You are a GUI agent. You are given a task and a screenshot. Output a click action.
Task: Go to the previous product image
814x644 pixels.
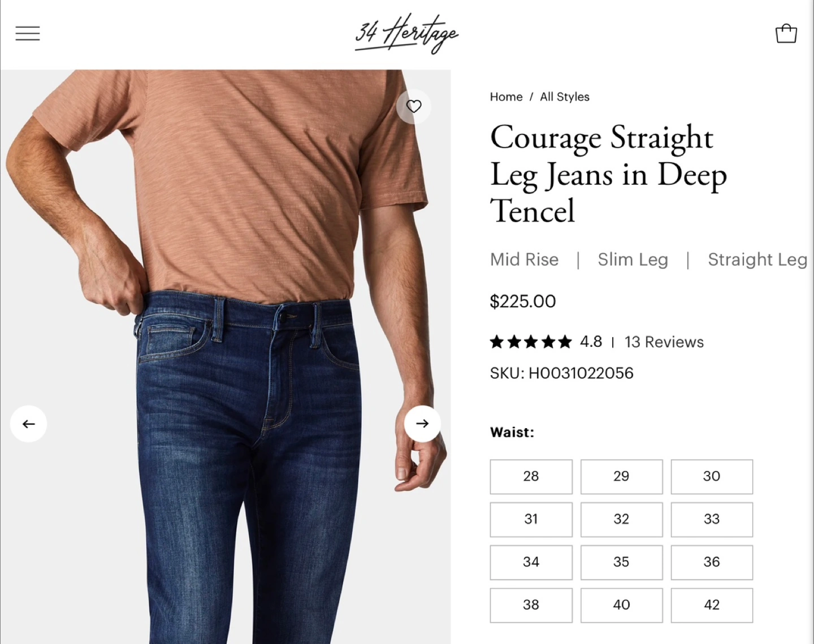click(28, 424)
